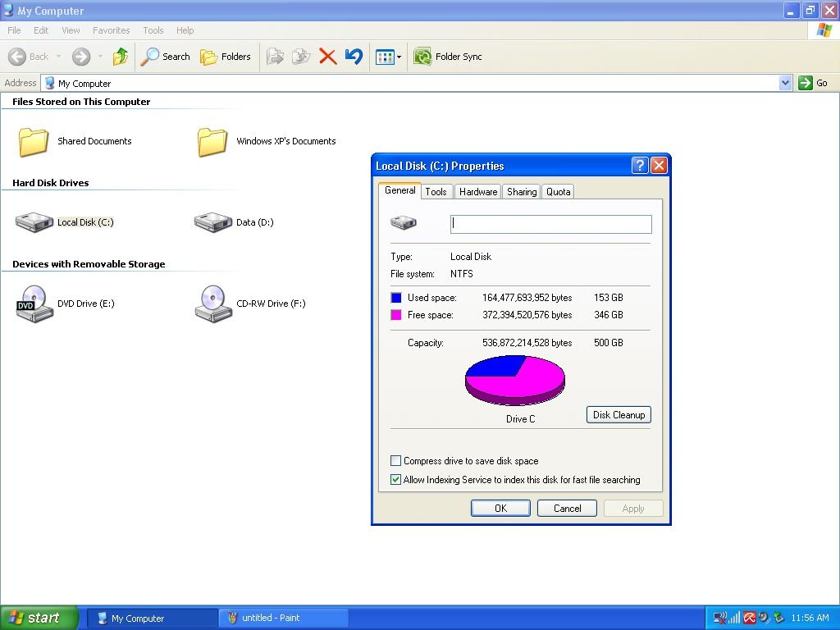Select the Windows XP's Documents folder icon

(212, 141)
